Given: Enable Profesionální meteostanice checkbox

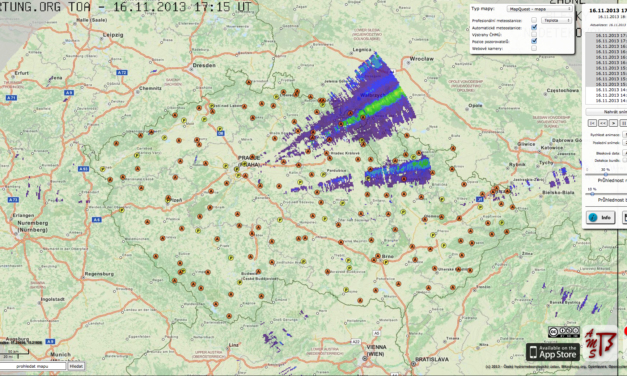Looking at the screenshot, I should (534, 20).
